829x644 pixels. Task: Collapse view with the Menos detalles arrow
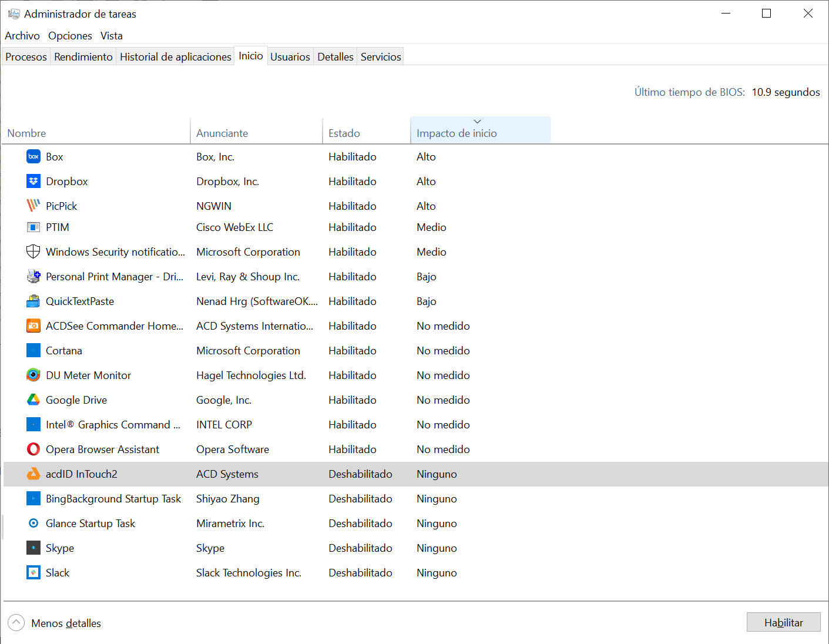(x=16, y=622)
